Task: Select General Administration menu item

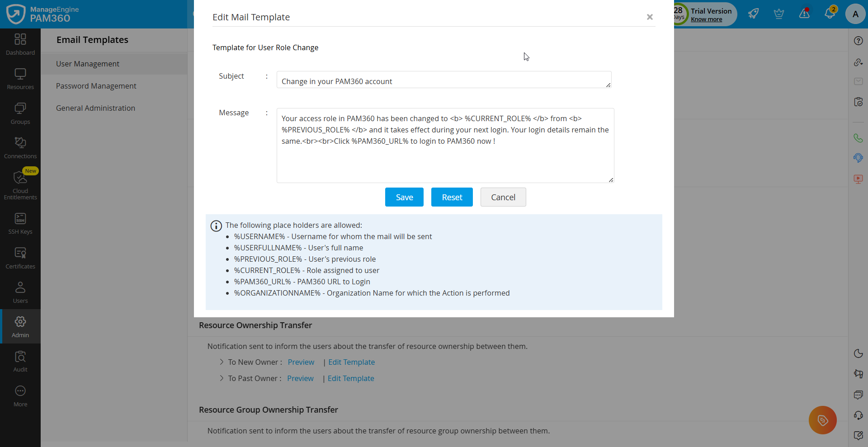Action: click(x=95, y=108)
